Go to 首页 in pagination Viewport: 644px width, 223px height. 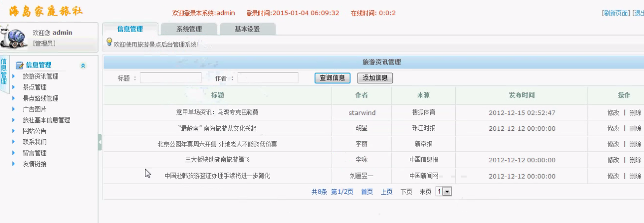point(367,192)
